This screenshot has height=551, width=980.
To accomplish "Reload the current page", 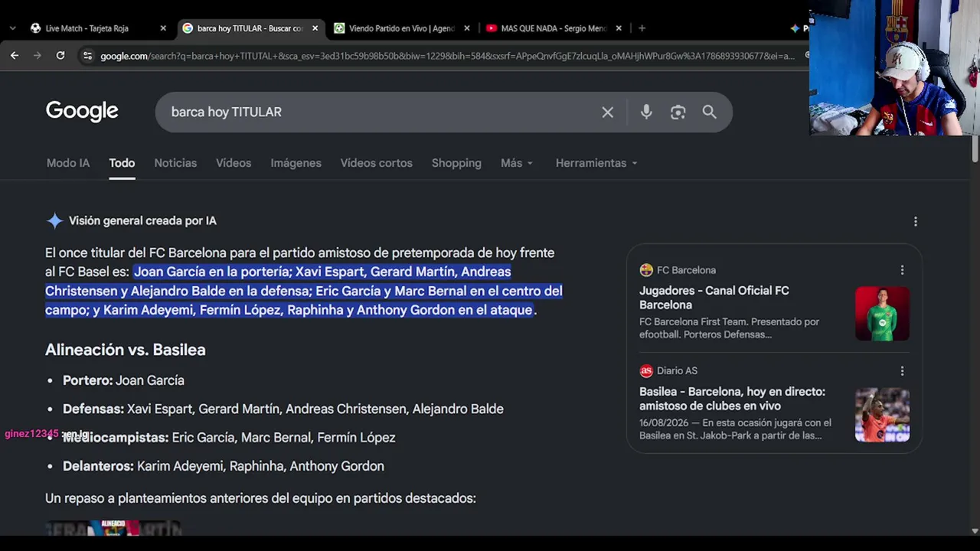I will click(60, 55).
